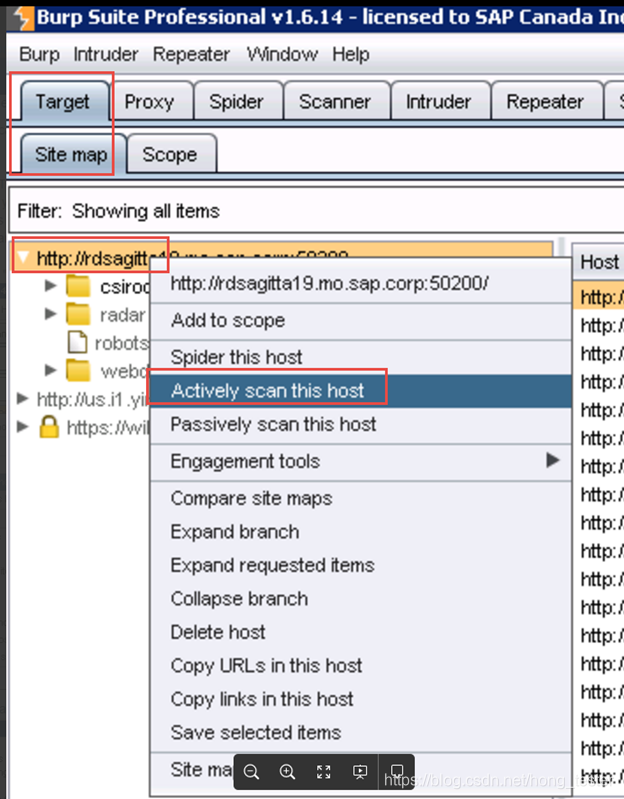Viewport: 624px width, 799px height.
Task: Open the Repeater menu in menu bar
Action: pos(191,54)
